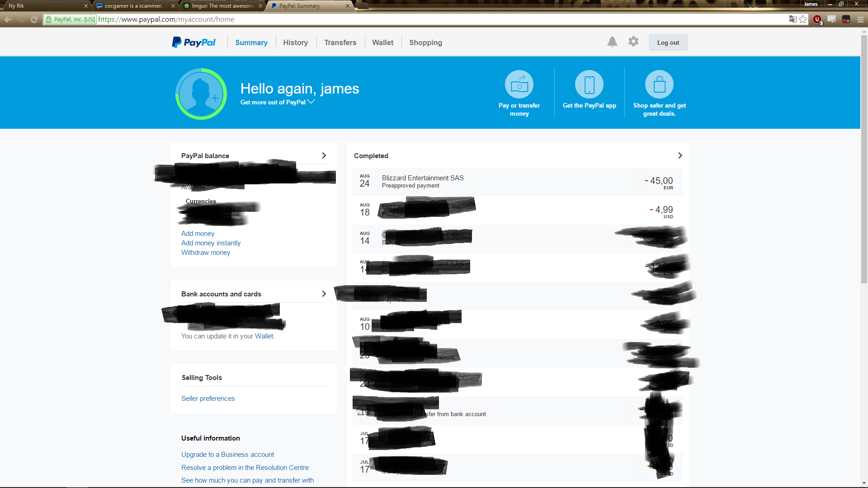868x488 pixels.
Task: Click the Log out button
Action: tap(668, 42)
